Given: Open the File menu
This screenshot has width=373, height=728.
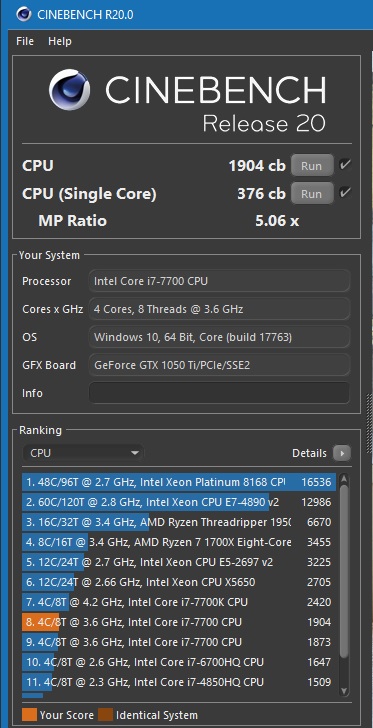Looking at the screenshot, I should point(25,41).
